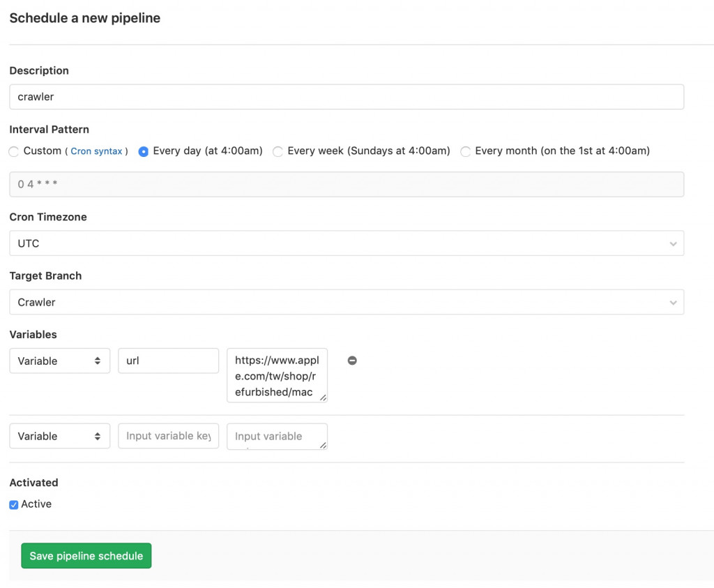Remove the url variable row
The width and height of the screenshot is (714, 588).
click(x=352, y=361)
